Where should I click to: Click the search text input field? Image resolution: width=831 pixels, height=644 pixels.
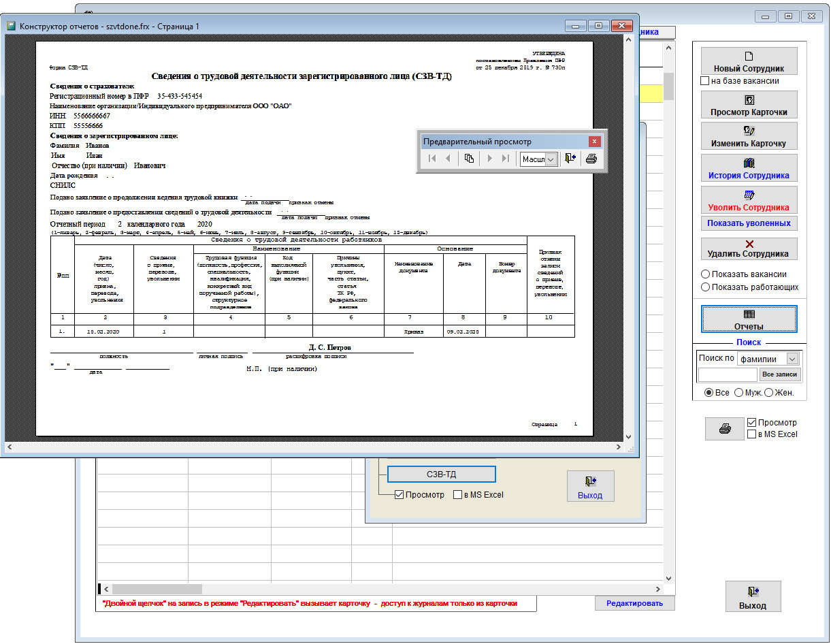point(727,374)
